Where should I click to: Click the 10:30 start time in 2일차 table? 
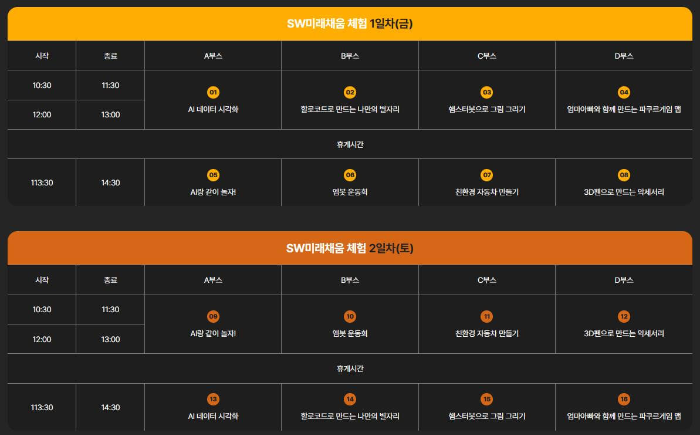click(42, 310)
